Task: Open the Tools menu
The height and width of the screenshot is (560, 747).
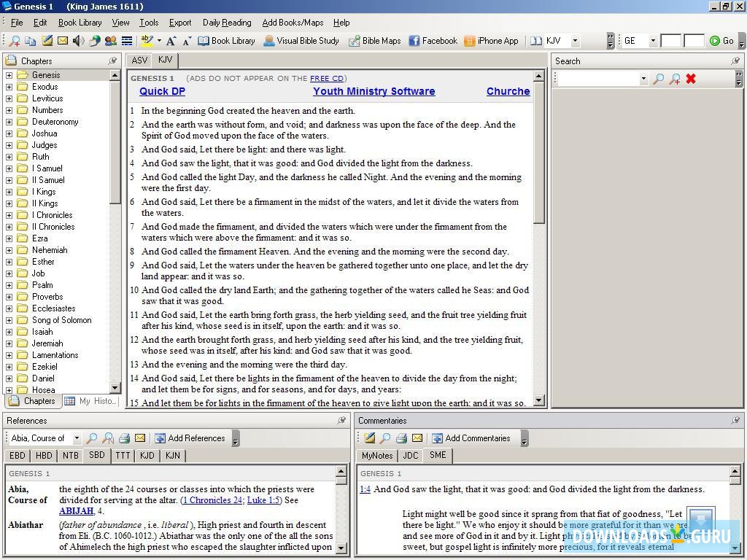Action: [x=149, y=23]
